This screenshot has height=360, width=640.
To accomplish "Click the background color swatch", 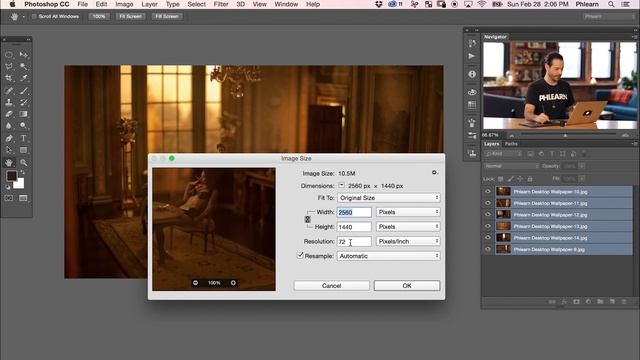I will coord(20,185).
